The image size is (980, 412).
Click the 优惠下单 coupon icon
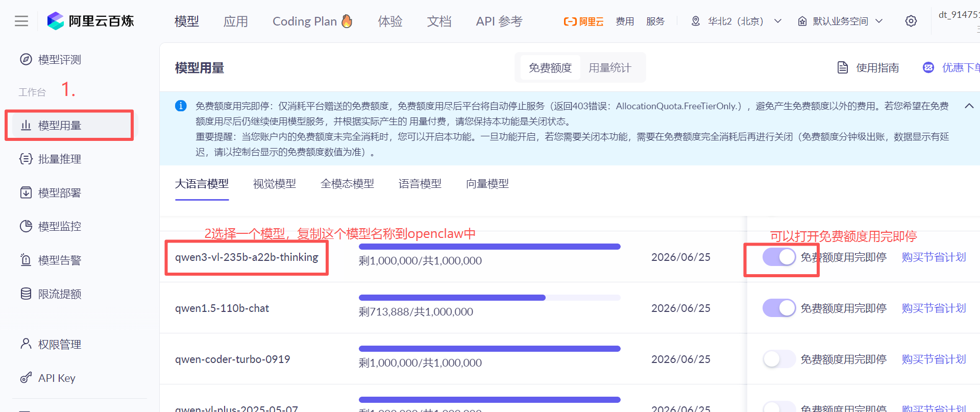pyautogui.click(x=928, y=67)
